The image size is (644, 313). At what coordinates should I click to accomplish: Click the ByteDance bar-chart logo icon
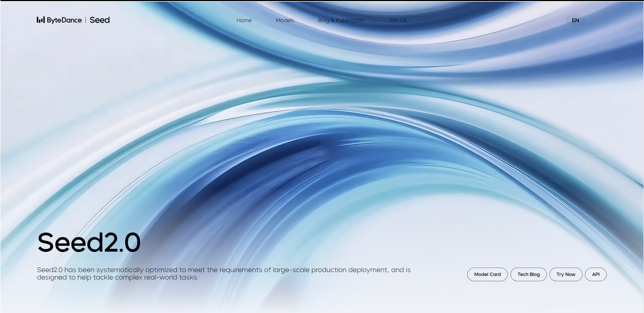40,20
